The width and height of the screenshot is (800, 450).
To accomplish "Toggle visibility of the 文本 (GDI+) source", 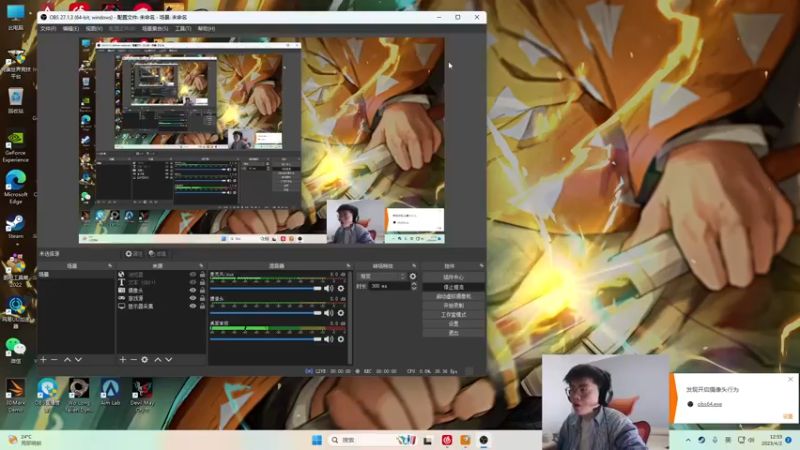I will (x=193, y=282).
